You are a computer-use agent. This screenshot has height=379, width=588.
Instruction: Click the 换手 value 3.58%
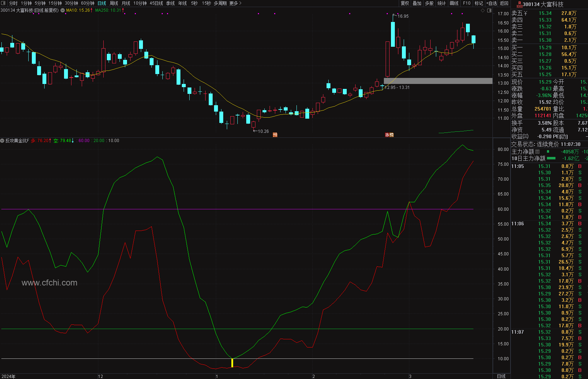[545, 123]
